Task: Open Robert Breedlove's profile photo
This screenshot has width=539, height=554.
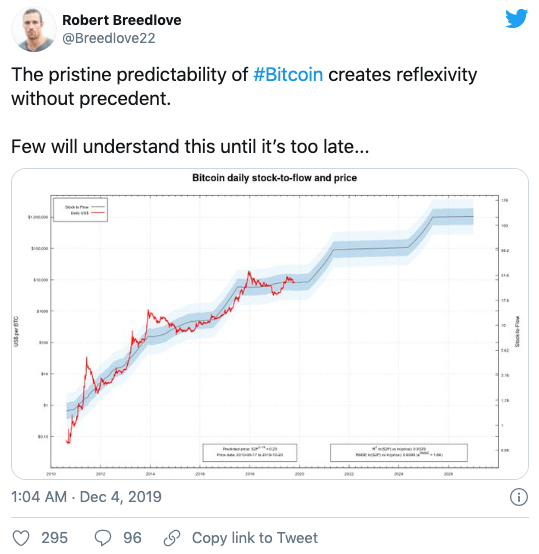Action: point(34,29)
